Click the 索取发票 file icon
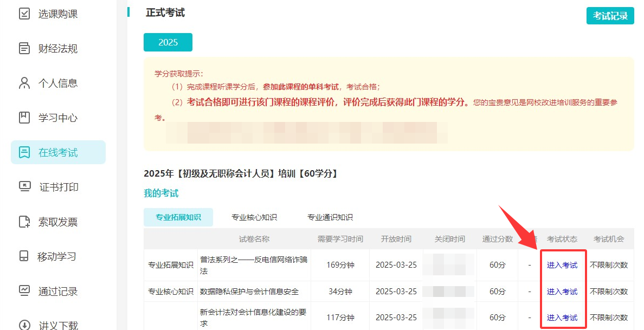Screen dimensions: 644x330 (24, 222)
